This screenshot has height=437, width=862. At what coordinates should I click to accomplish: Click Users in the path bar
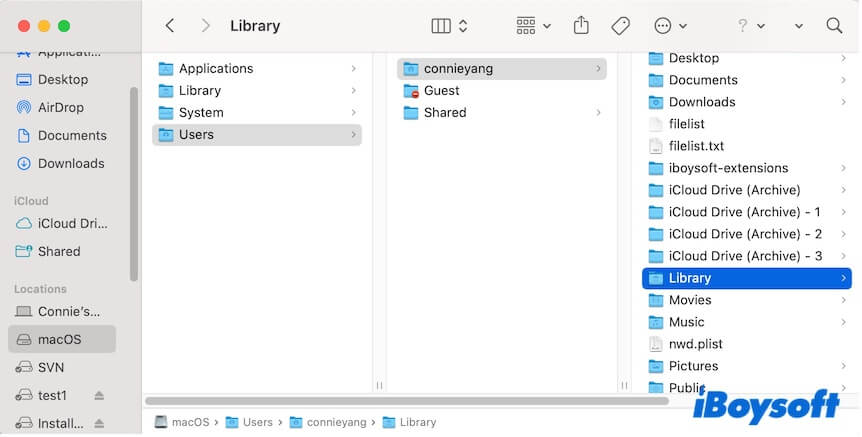click(x=257, y=422)
